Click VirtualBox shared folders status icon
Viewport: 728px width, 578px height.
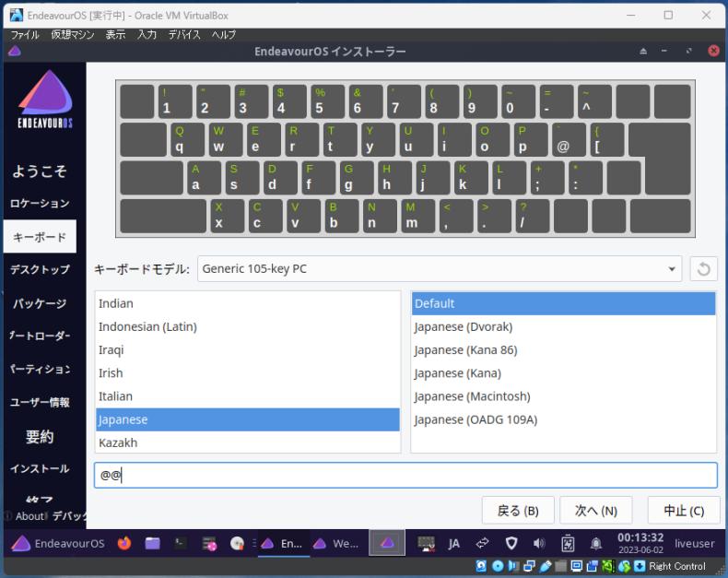[x=561, y=566]
